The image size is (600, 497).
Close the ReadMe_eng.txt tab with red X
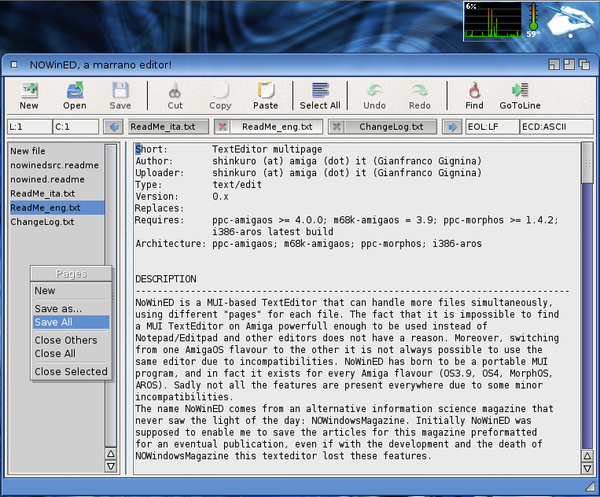coord(222,127)
